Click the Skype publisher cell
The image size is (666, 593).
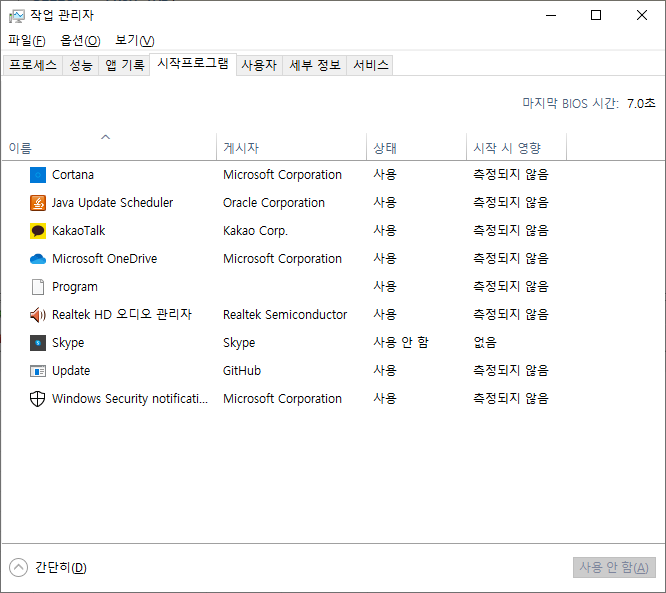click(239, 343)
